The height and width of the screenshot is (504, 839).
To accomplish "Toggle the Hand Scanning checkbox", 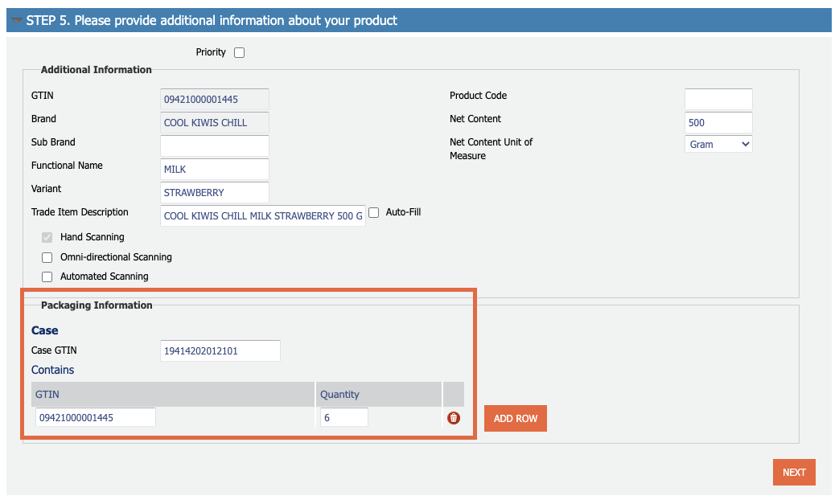I will 47,237.
